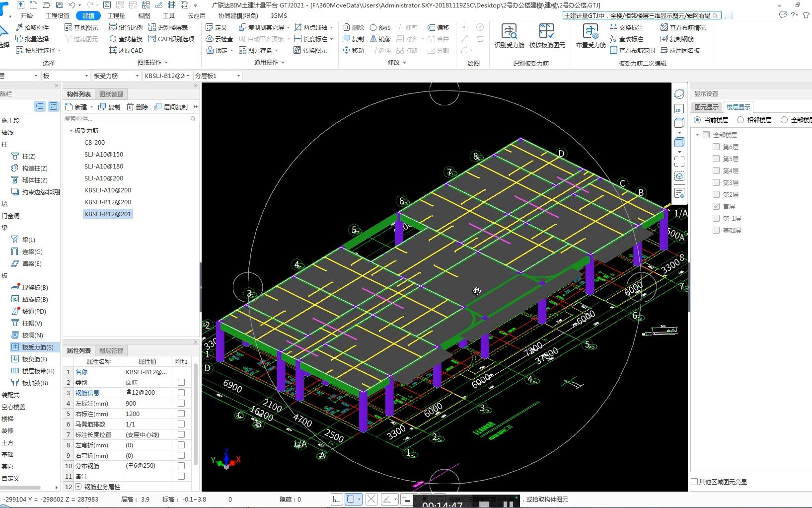Click the 移动 tool
The height and width of the screenshot is (508, 812).
click(353, 50)
